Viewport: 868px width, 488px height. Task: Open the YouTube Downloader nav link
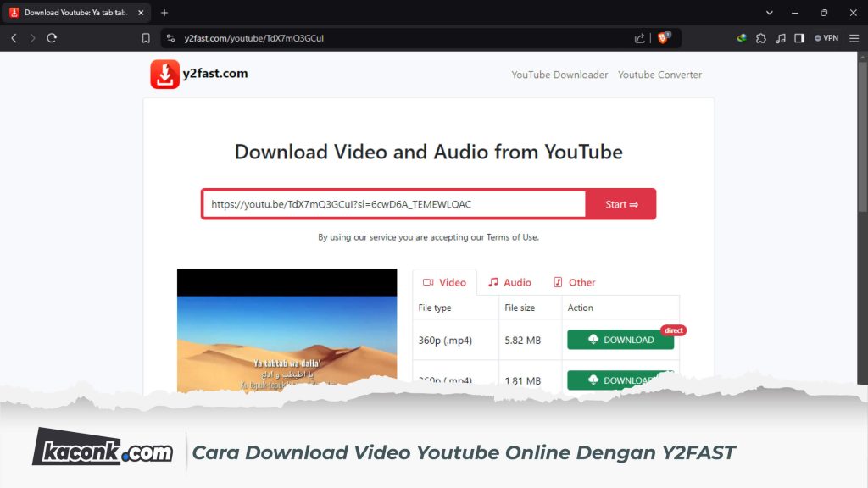[559, 75]
